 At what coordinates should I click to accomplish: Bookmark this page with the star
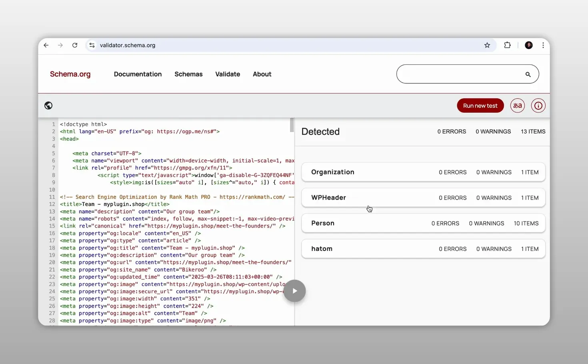pyautogui.click(x=487, y=45)
